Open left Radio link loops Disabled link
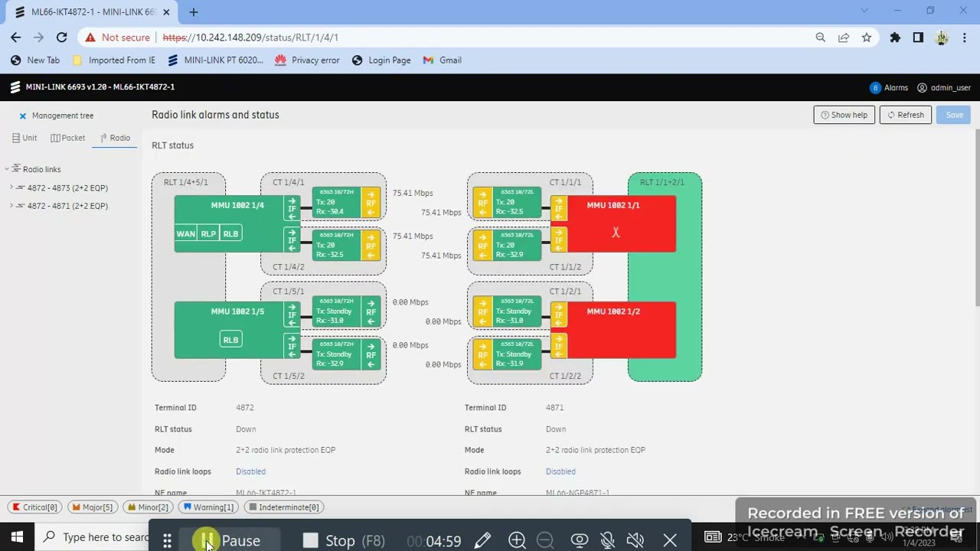Screen dimensions: 980x551 [x=250, y=471]
